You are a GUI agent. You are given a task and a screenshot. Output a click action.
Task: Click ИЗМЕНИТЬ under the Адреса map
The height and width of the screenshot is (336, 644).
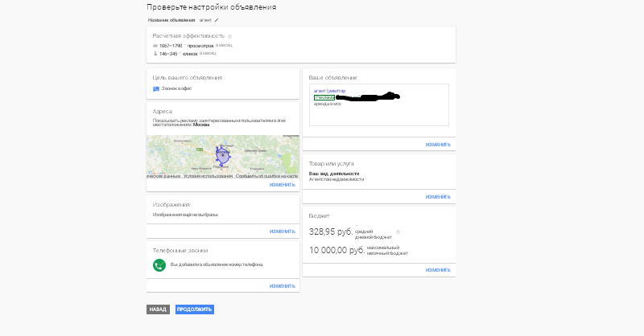click(x=283, y=185)
